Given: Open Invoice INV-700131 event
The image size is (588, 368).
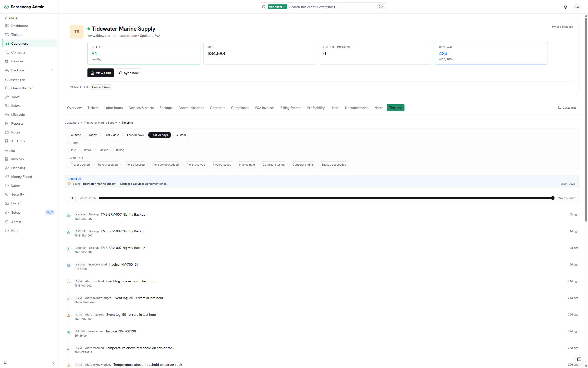Looking at the screenshot, I should click(x=123, y=264).
